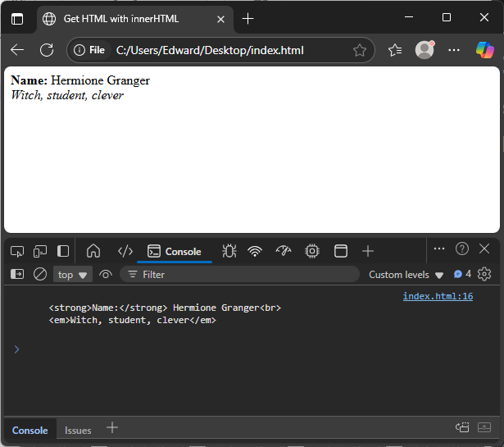Open the user profile avatar

click(x=425, y=50)
